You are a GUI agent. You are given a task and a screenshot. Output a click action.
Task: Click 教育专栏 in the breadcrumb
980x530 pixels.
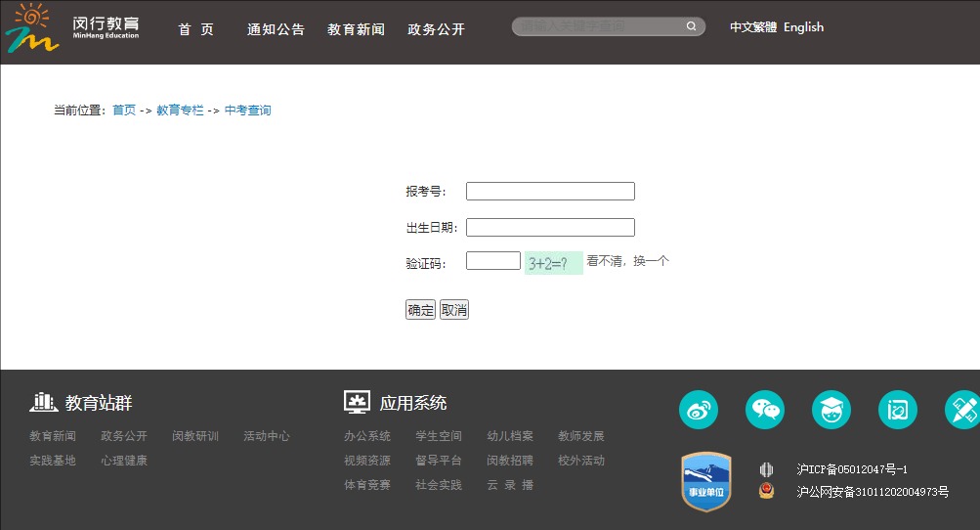tap(180, 110)
